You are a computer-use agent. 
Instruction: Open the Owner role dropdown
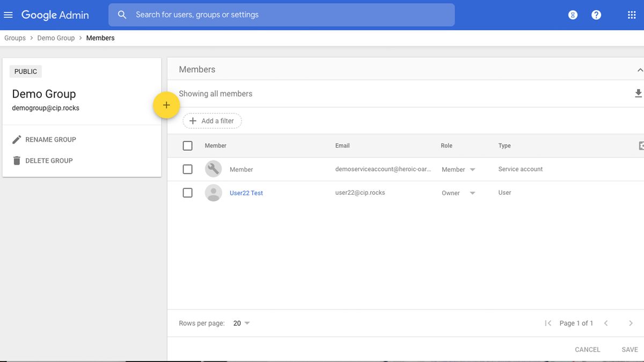pyautogui.click(x=472, y=193)
